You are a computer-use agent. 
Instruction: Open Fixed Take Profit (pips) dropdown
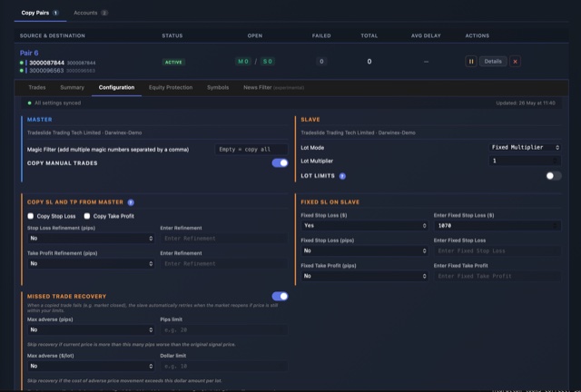(365, 276)
